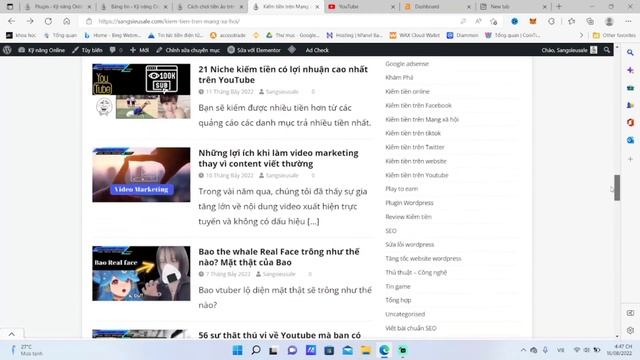This screenshot has width=640, height=360.
Task: Open 56 sự thật thú vị article
Action: click(x=280, y=335)
